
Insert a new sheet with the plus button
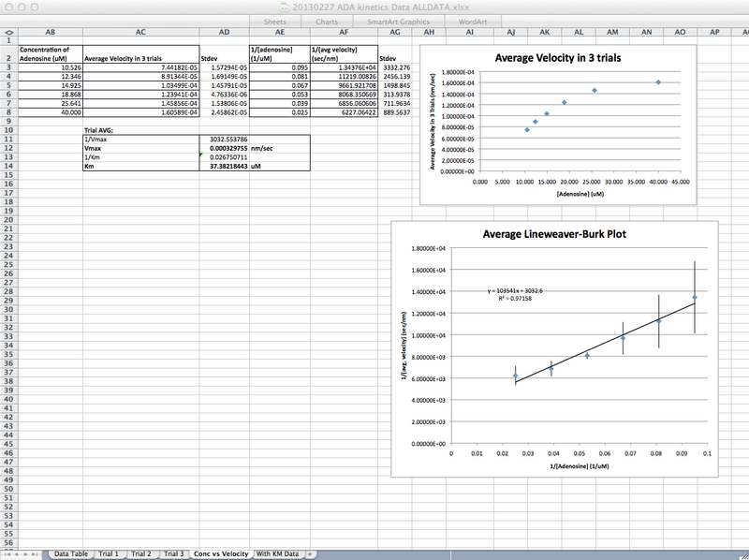coord(310,553)
